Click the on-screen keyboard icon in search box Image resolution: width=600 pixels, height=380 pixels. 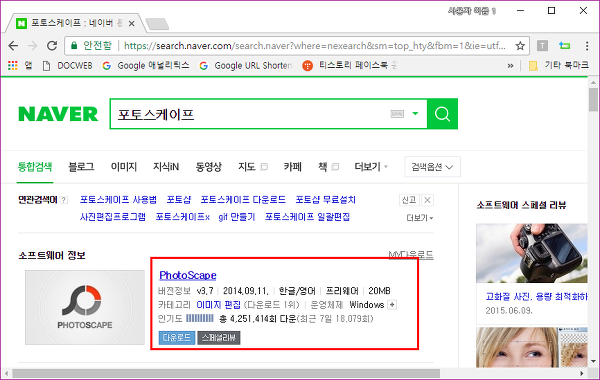[x=397, y=114]
